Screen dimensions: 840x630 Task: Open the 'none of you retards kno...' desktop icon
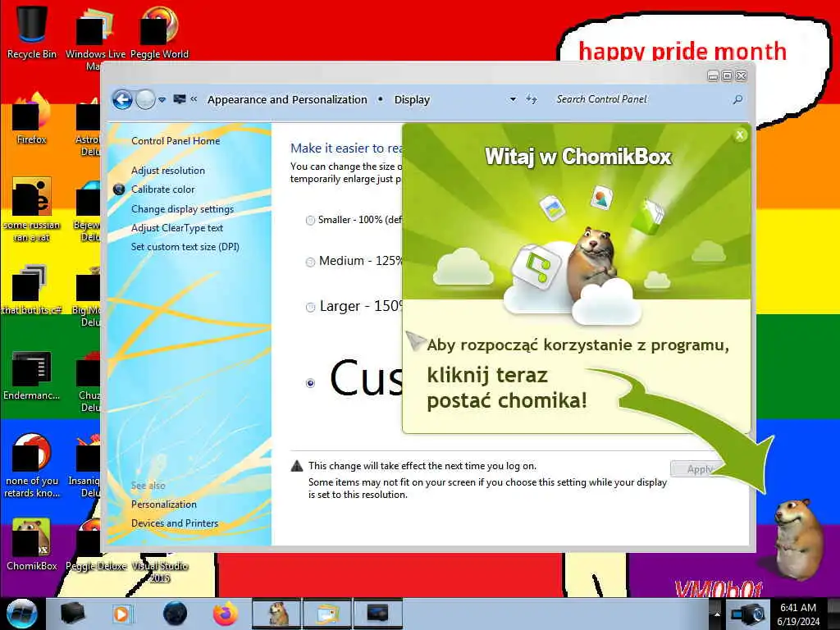pos(32,466)
